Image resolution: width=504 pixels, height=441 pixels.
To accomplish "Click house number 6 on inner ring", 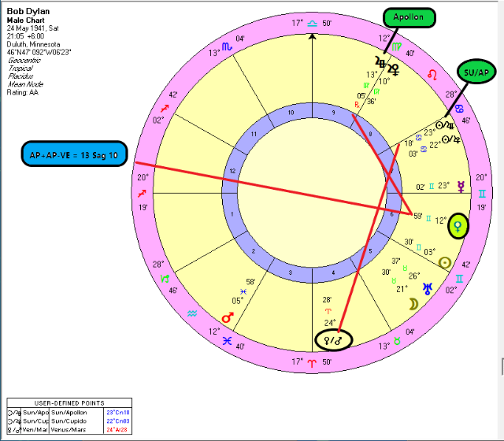I will pos(391,214).
